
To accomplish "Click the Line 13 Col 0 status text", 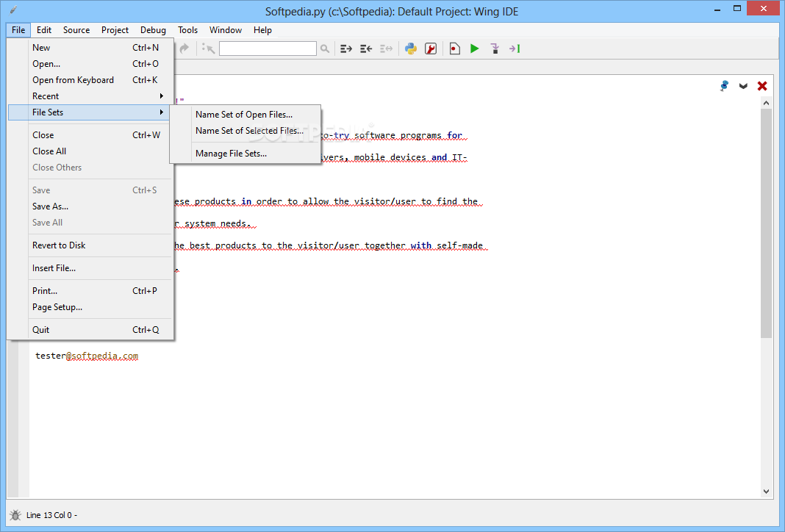I will 52,515.
